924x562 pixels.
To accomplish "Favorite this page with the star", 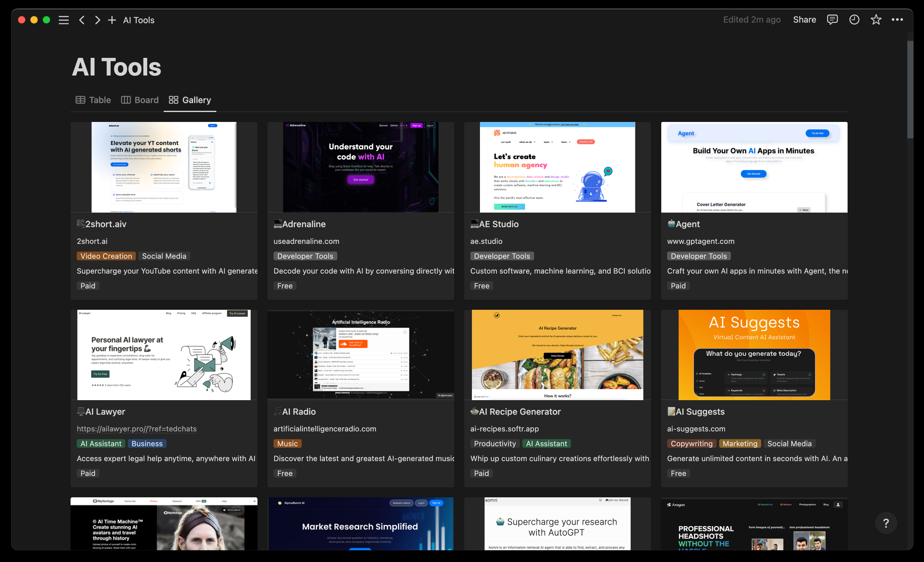I will [x=876, y=19].
